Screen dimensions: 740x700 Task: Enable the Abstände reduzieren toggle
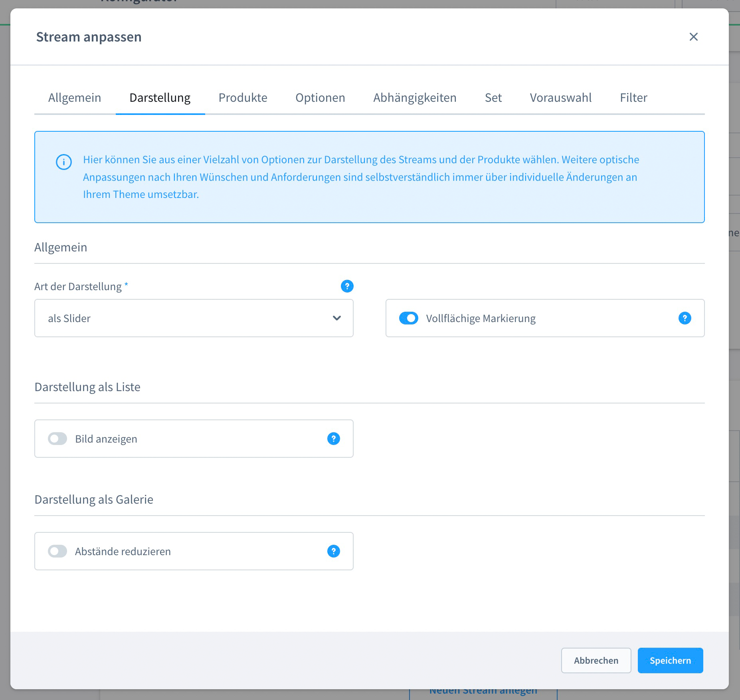tap(57, 551)
